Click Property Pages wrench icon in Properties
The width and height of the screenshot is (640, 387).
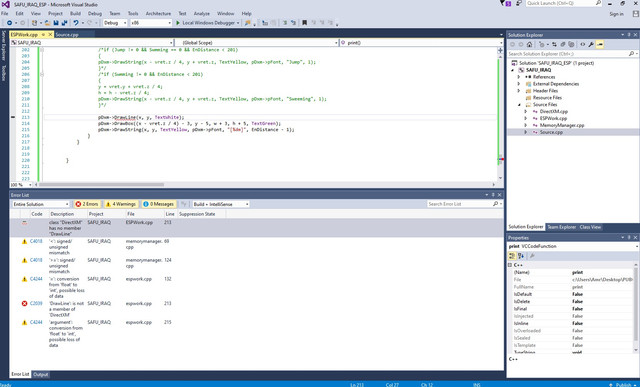(532, 256)
